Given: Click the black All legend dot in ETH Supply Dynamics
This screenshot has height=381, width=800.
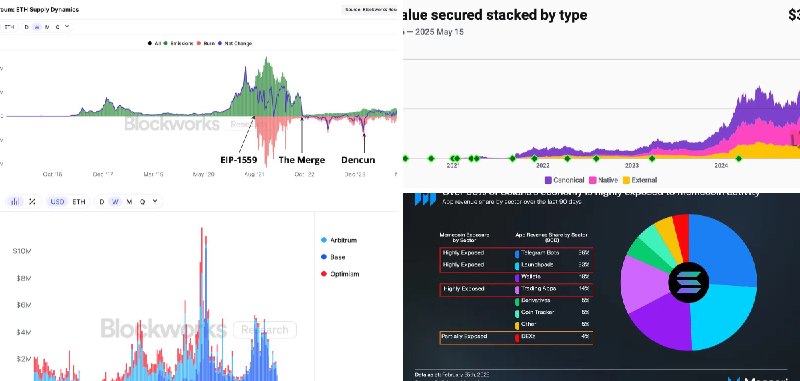Looking at the screenshot, I should pos(150,43).
